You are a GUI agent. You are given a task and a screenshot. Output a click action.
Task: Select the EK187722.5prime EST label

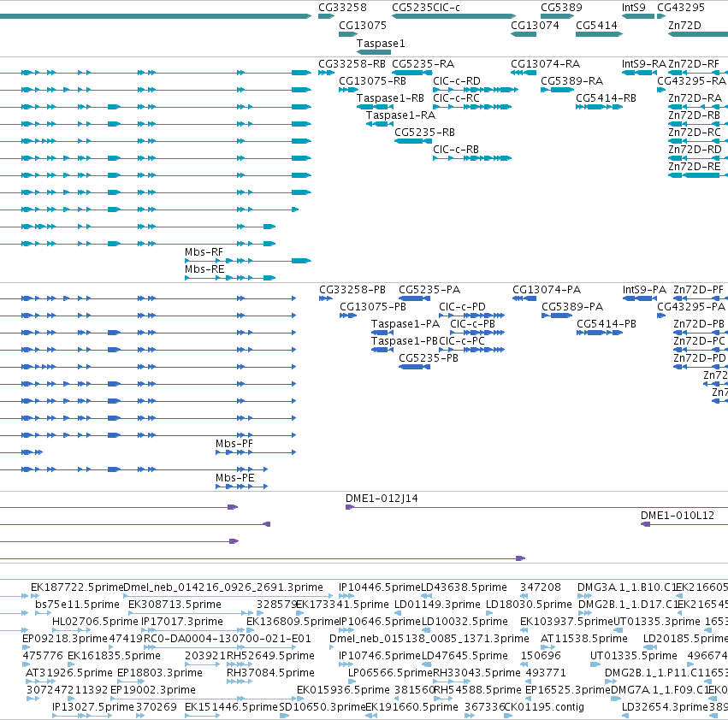77,587
